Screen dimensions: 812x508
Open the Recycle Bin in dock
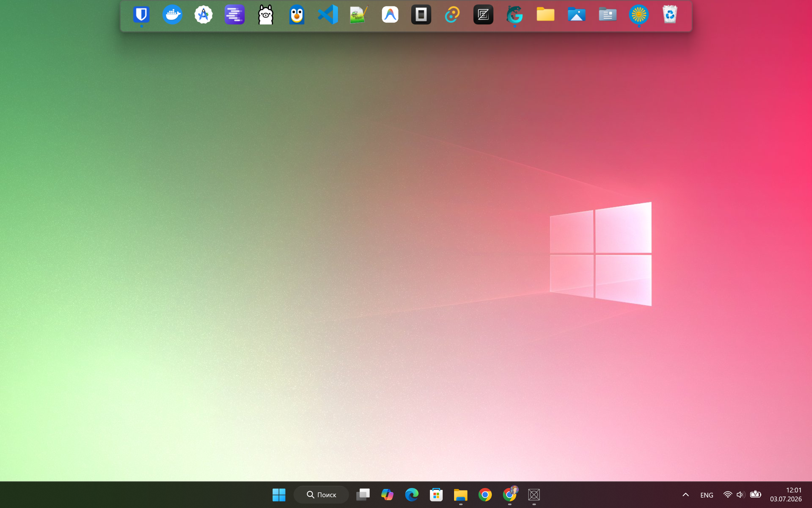[x=670, y=15]
